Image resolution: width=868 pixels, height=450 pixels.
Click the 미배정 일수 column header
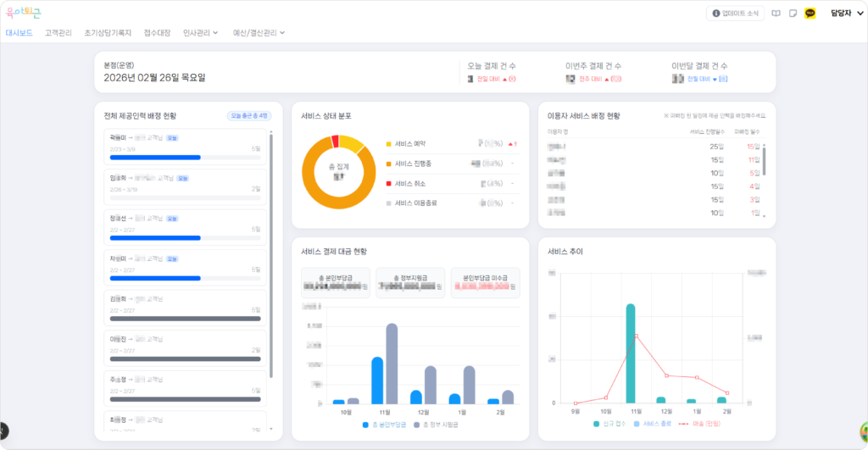coord(747,131)
